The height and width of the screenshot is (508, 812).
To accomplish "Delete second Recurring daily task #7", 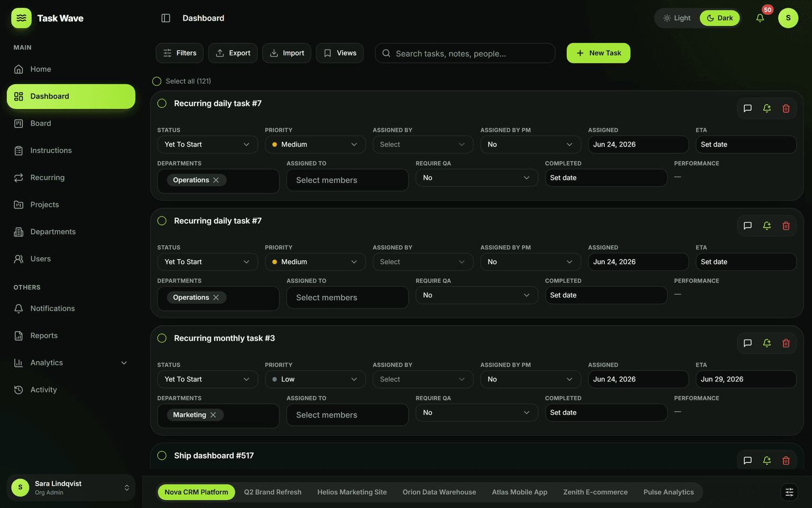I will click(786, 226).
